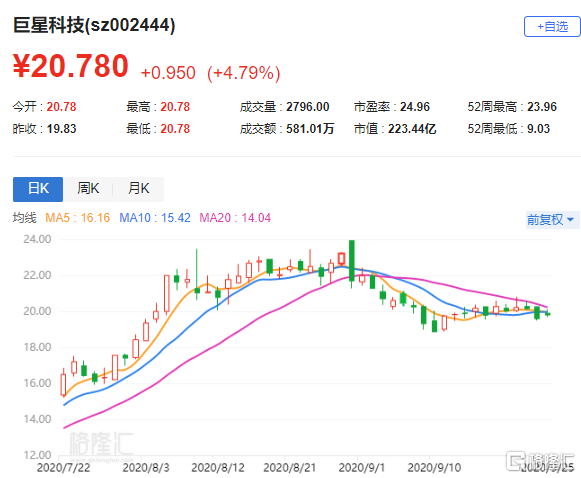Click the 成交额 value 581.01万
Screen dimensions: 581x478
click(x=310, y=129)
